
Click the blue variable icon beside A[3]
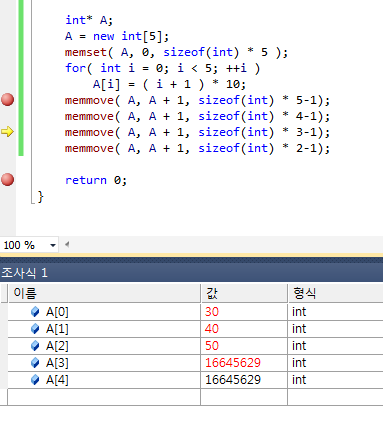[35, 363]
